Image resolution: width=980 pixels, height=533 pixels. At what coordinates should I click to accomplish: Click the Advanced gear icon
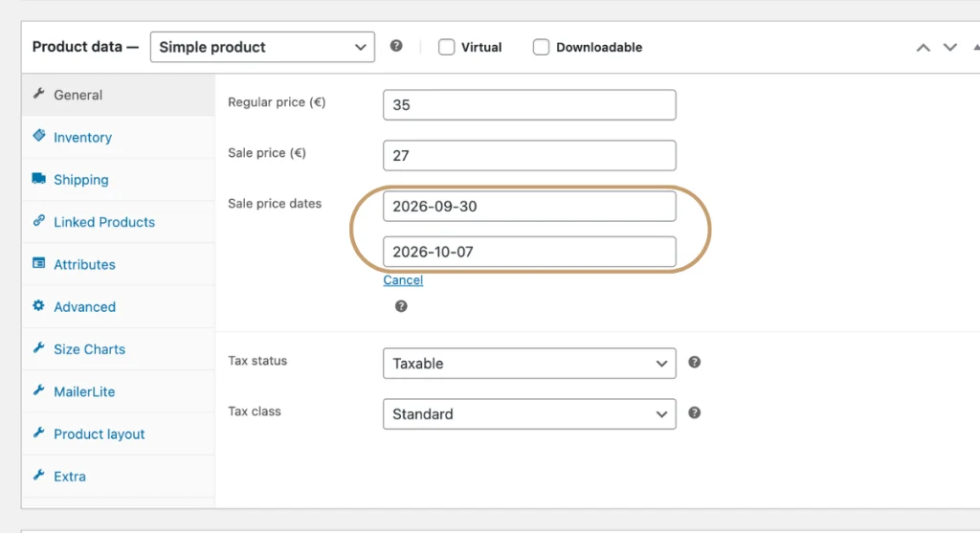38,305
